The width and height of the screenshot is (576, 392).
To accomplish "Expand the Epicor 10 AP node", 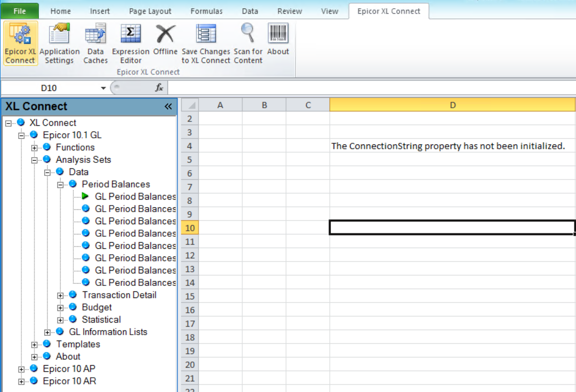I will pos(21,369).
